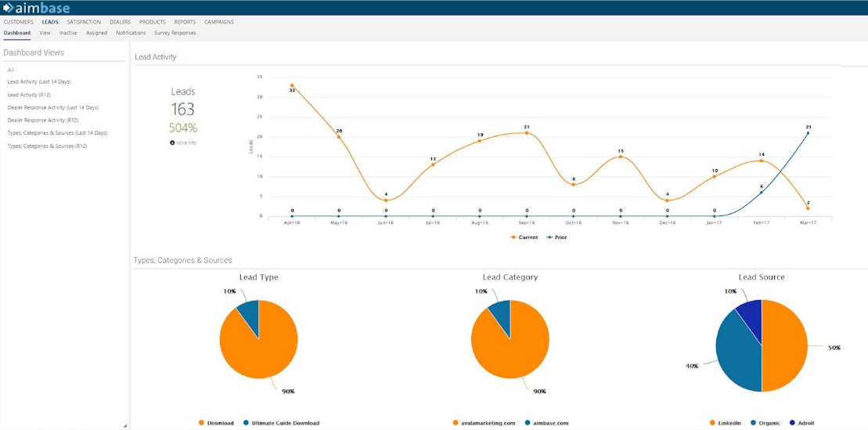The width and height of the screenshot is (868, 430).
Task: Click the Lead Activity section heading
Action: pyautogui.click(x=156, y=56)
